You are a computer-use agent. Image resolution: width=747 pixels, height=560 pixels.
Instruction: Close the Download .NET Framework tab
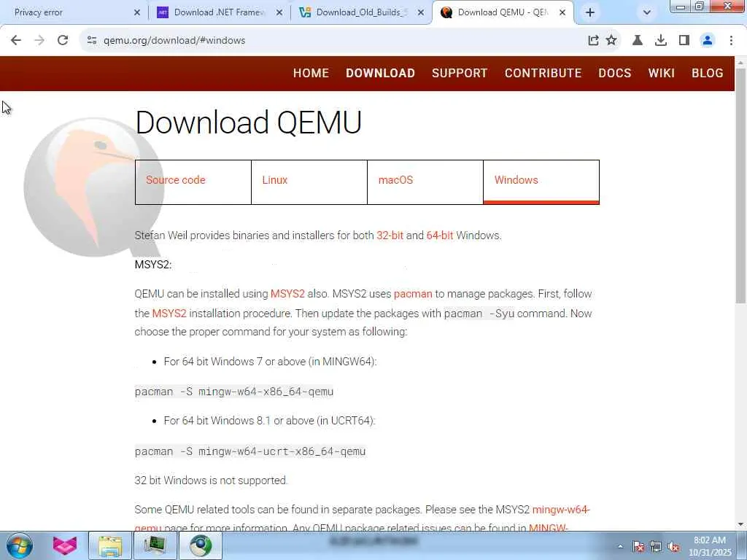tap(279, 13)
